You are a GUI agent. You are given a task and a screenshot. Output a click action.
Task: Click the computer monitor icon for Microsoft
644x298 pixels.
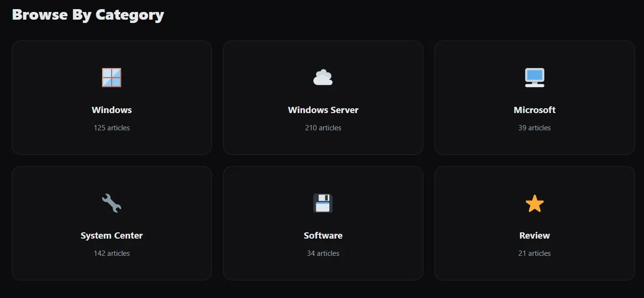coord(534,78)
